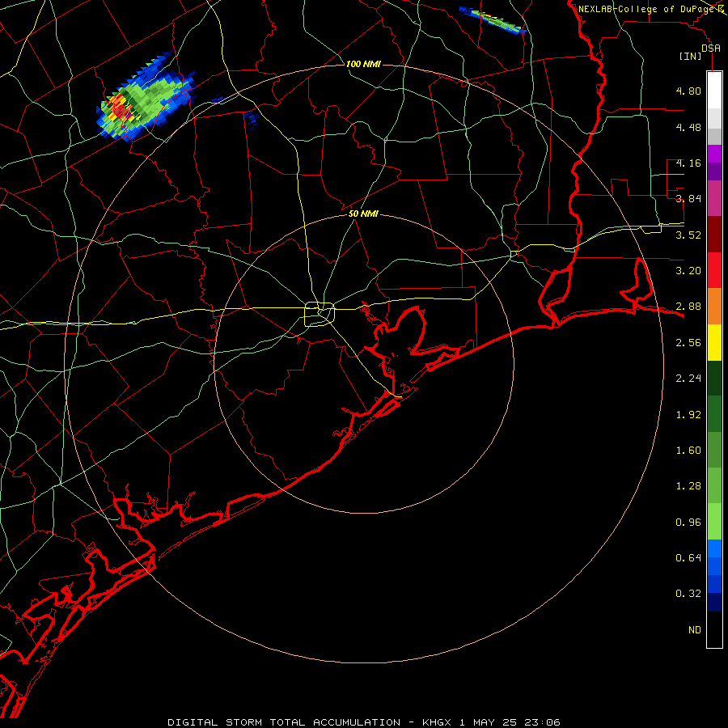Click the Digital Storm Total Accumulation caption
Image resolution: width=728 pixels, height=728 pixels.
[x=364, y=722]
